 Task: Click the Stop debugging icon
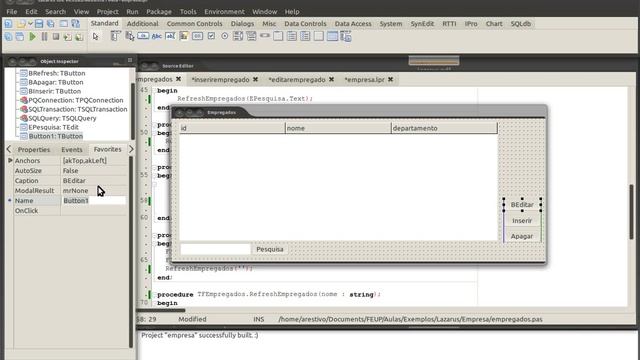[x=56, y=37]
